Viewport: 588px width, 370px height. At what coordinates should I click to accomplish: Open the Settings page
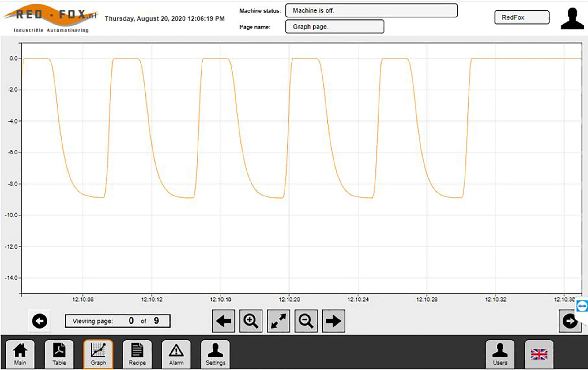pyautogui.click(x=215, y=354)
